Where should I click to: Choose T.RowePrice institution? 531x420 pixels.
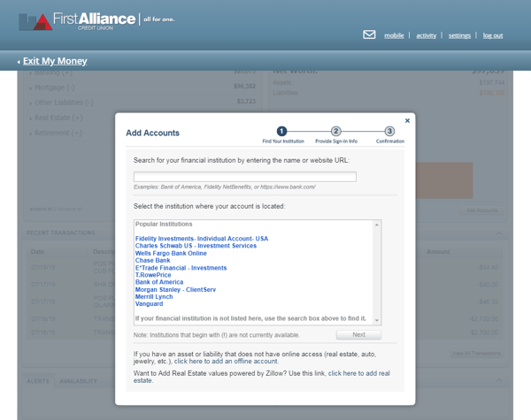pyautogui.click(x=153, y=275)
